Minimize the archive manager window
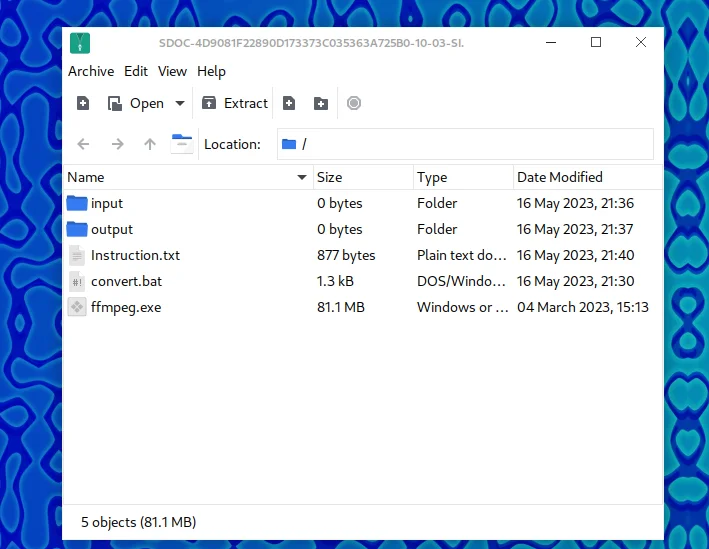This screenshot has height=549, width=709. [551, 43]
